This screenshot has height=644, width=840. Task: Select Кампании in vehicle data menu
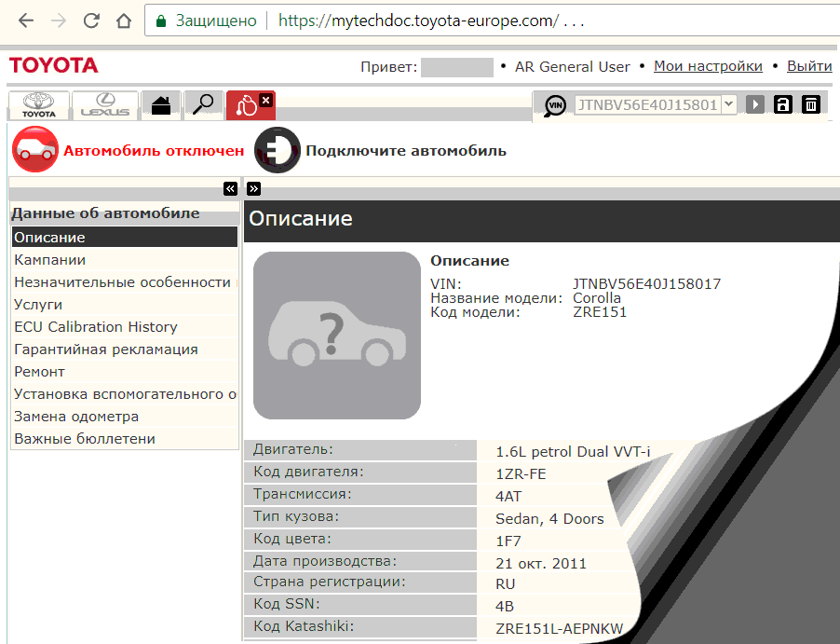[50, 260]
